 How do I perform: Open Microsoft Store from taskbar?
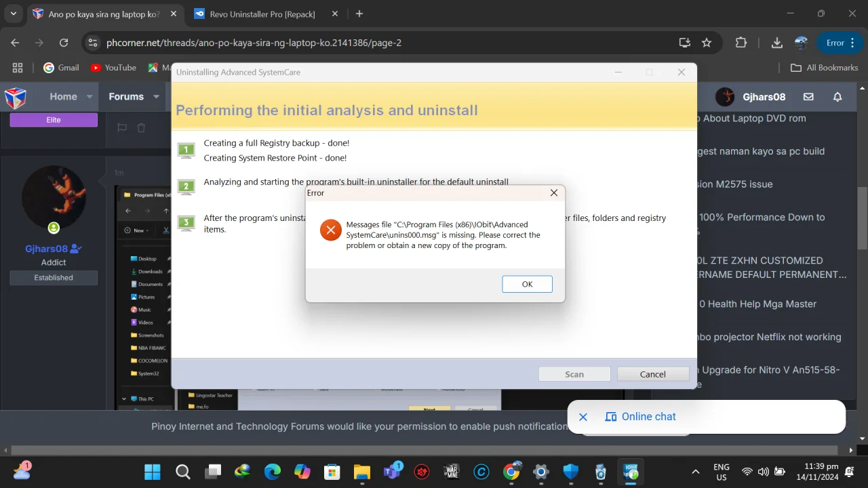(332, 472)
